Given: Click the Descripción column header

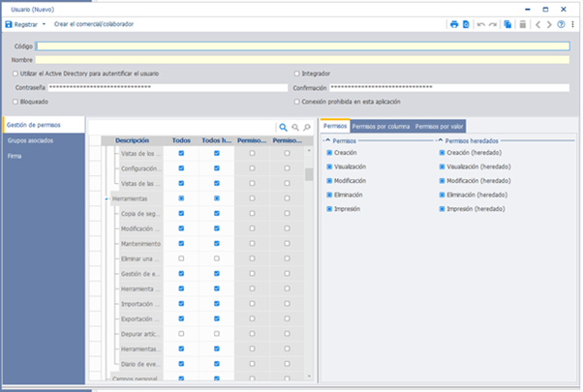Looking at the screenshot, I should point(132,140).
